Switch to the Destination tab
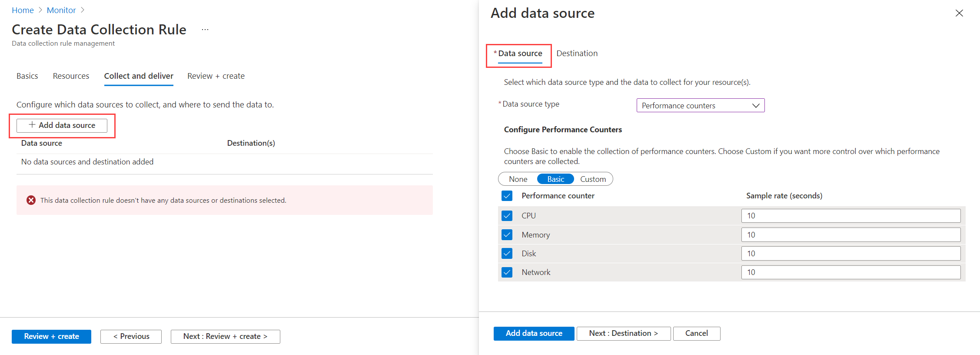 coord(577,54)
